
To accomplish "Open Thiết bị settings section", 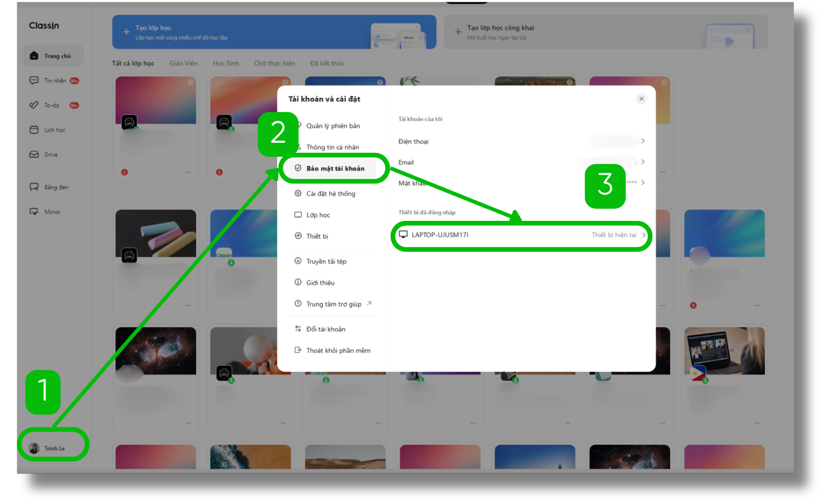I will tap(317, 236).
